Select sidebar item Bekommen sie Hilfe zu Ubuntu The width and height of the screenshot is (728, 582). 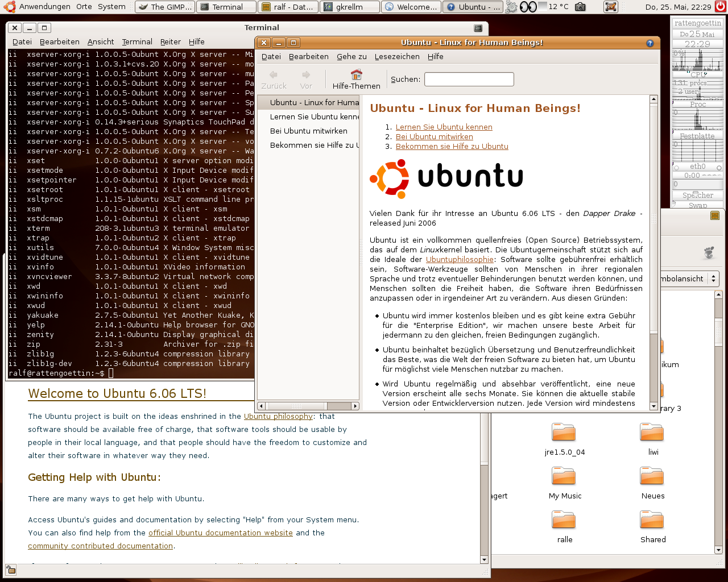coord(309,145)
